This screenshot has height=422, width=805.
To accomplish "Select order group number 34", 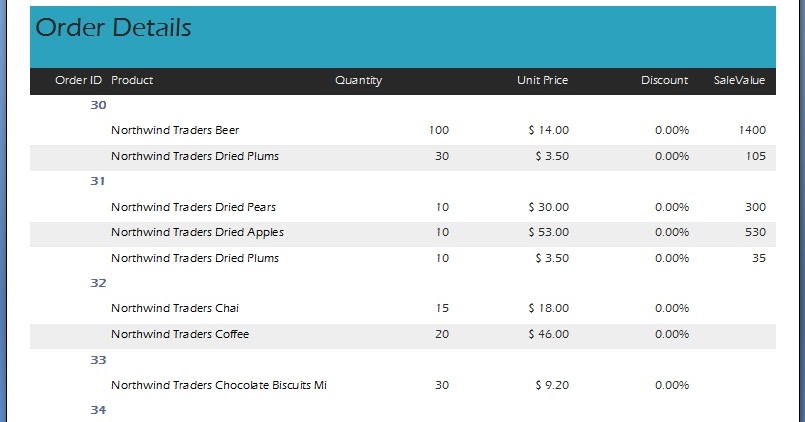I will [98, 410].
